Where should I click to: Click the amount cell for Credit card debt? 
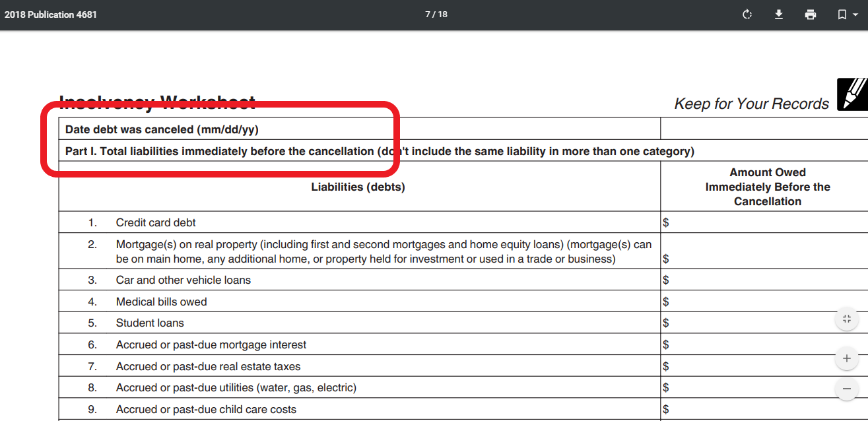pyautogui.click(x=764, y=222)
